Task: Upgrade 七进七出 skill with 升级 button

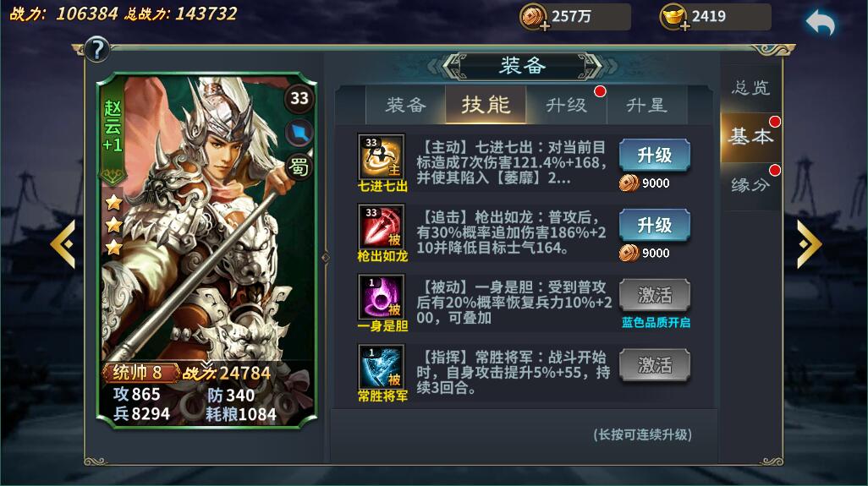Action: tap(654, 155)
